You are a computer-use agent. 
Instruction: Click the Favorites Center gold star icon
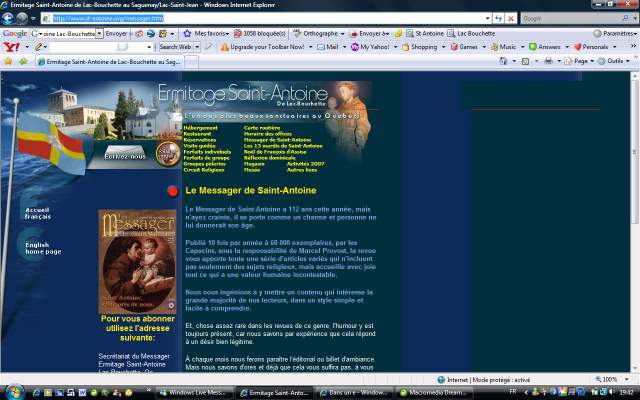click(8, 61)
